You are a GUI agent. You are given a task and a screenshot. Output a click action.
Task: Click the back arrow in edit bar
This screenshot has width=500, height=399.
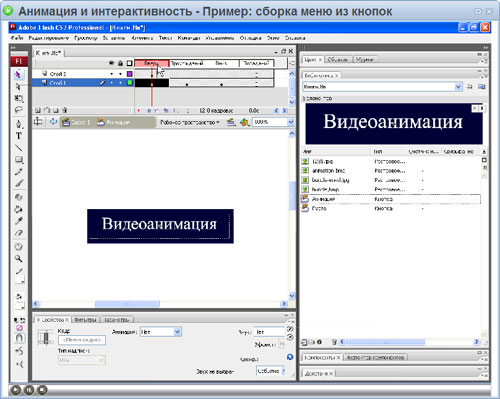[x=53, y=122]
